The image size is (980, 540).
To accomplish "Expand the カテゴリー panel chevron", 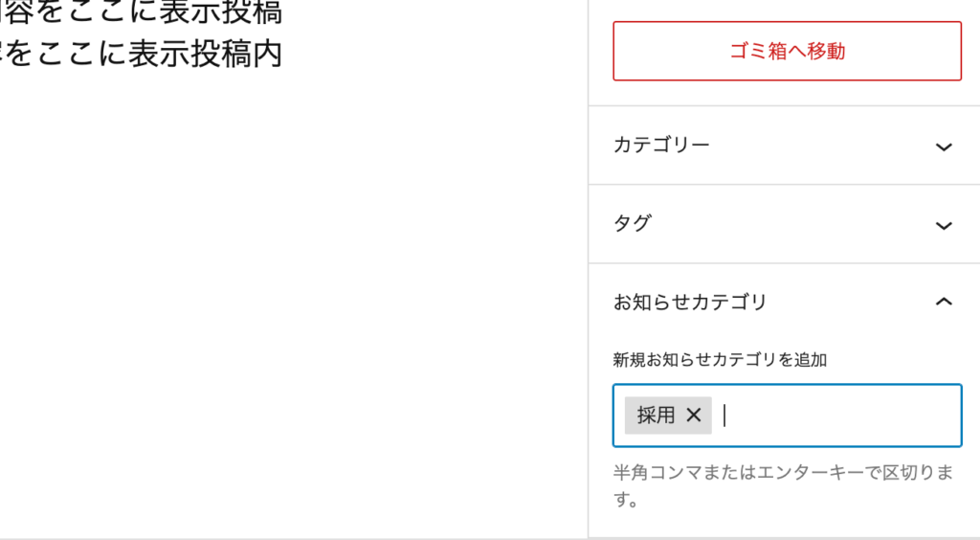I will pyautogui.click(x=944, y=146).
